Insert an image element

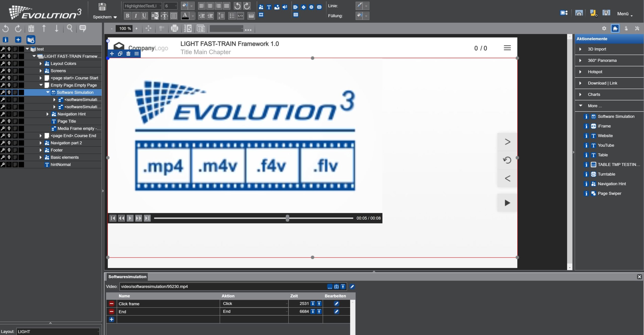tap(277, 7)
